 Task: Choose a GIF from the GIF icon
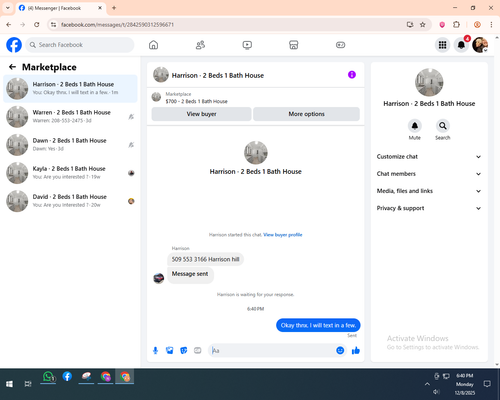[198, 350]
